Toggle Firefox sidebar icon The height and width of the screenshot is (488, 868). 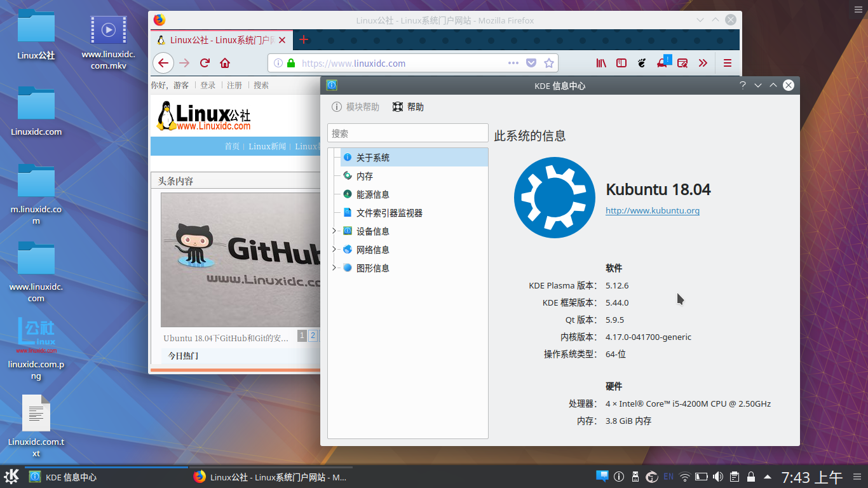621,63
